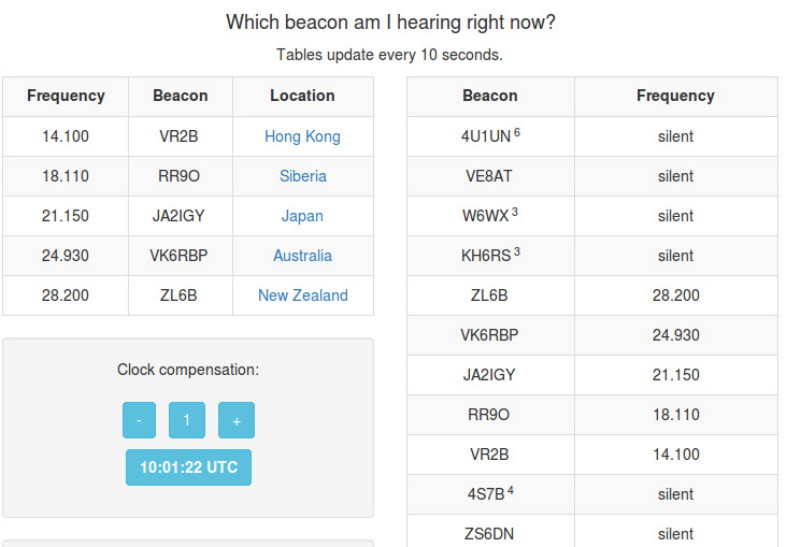This screenshot has height=547, width=800.
Task: Click the W6WX footnote 3 superscript
Action: [x=514, y=212]
